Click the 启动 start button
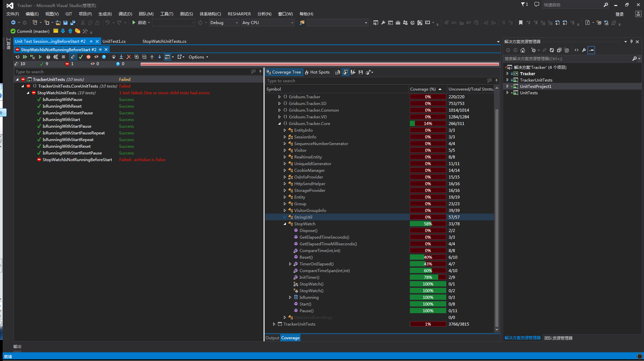644x361 pixels. coord(140,23)
